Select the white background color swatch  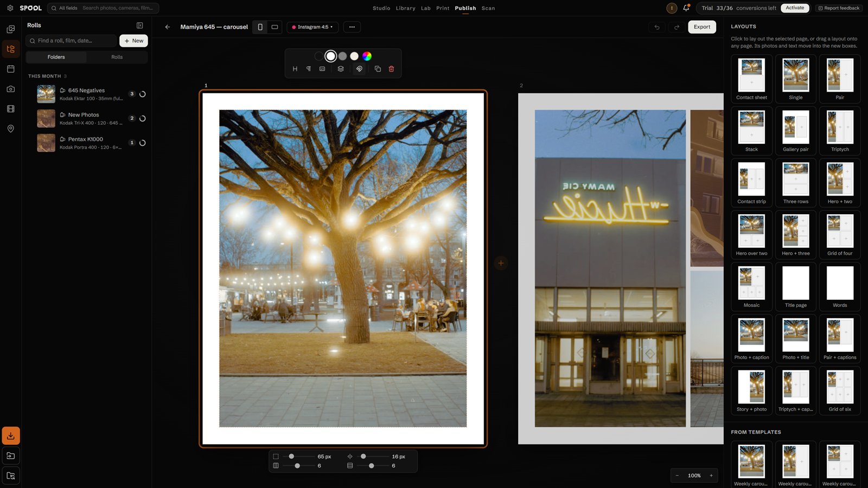coord(330,56)
